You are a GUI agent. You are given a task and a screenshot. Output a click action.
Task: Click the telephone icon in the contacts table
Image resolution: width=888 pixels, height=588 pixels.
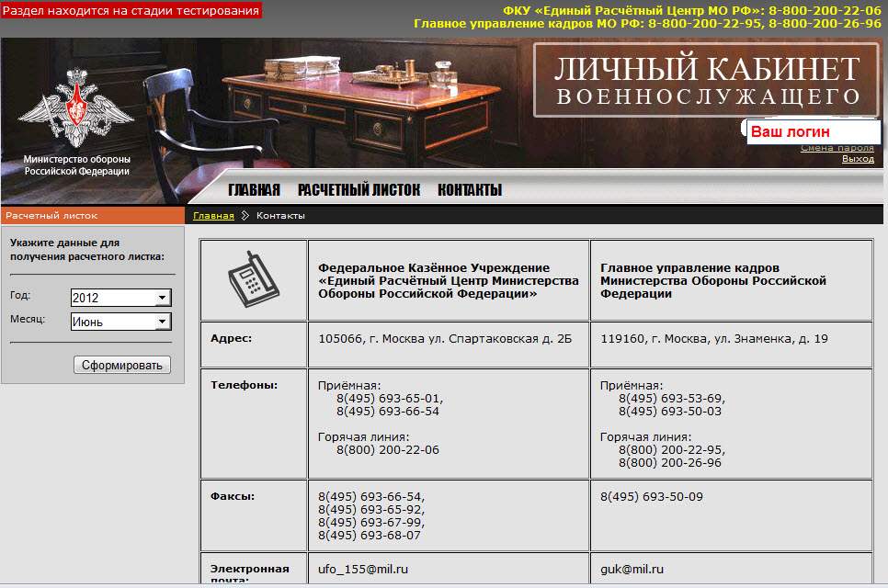pyautogui.click(x=253, y=279)
